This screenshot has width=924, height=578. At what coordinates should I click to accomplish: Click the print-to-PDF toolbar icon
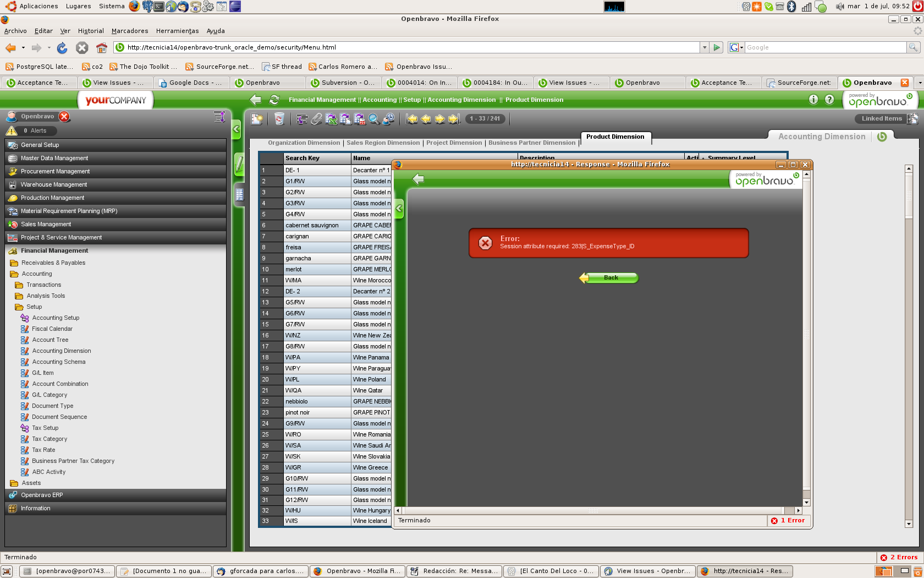[x=360, y=119]
